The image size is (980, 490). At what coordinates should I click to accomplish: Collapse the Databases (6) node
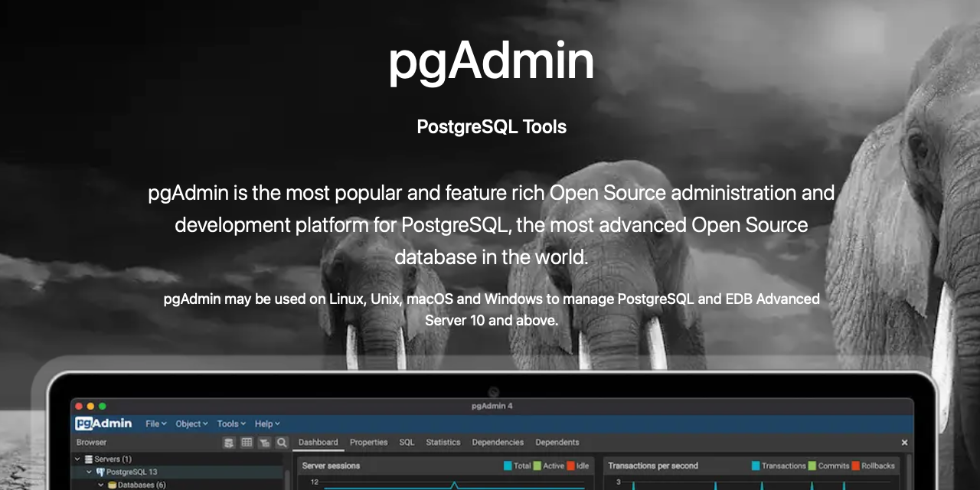[101, 485]
